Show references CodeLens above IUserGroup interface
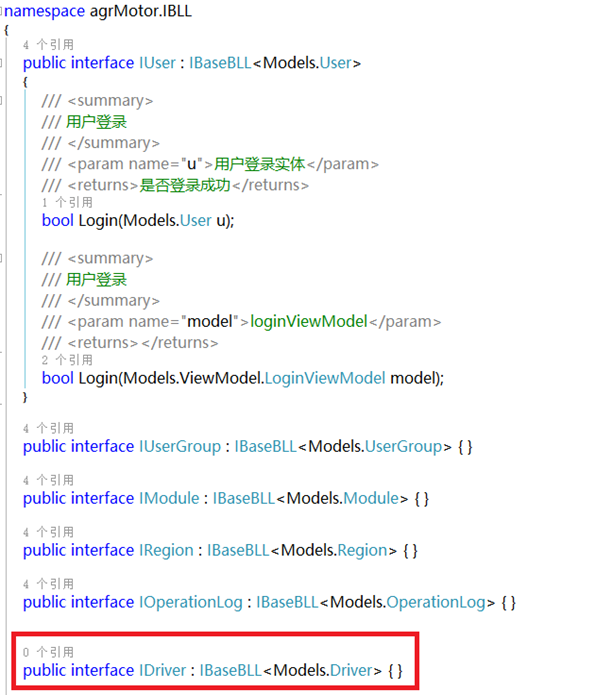 (48, 428)
